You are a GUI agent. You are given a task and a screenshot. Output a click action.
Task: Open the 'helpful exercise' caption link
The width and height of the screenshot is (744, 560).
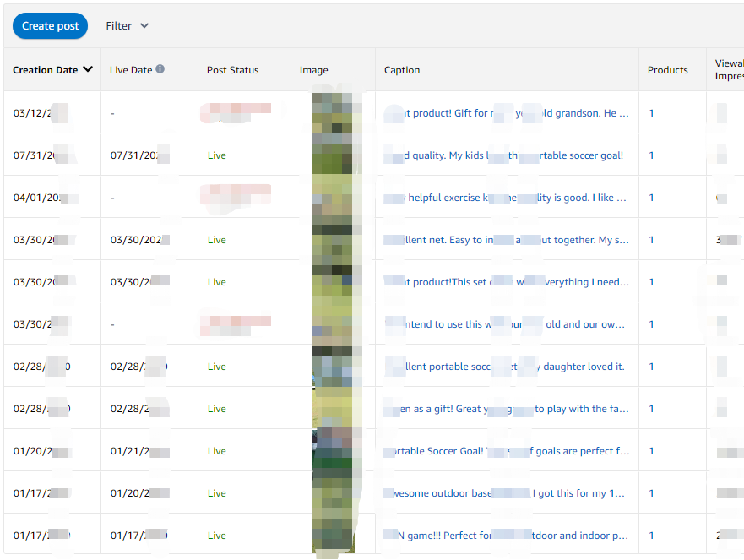[507, 198]
